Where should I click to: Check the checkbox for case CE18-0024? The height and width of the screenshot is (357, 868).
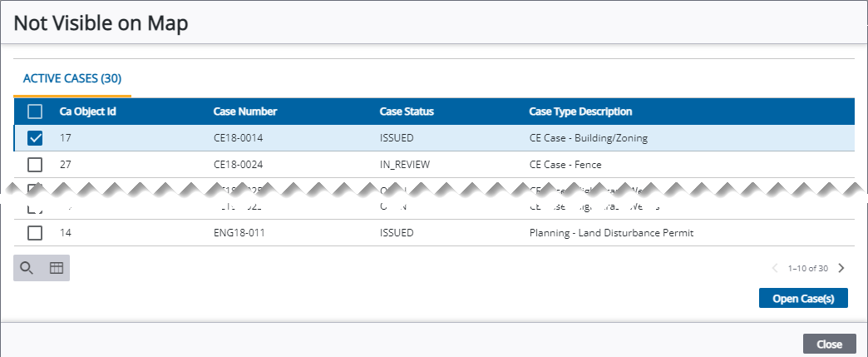(x=35, y=165)
